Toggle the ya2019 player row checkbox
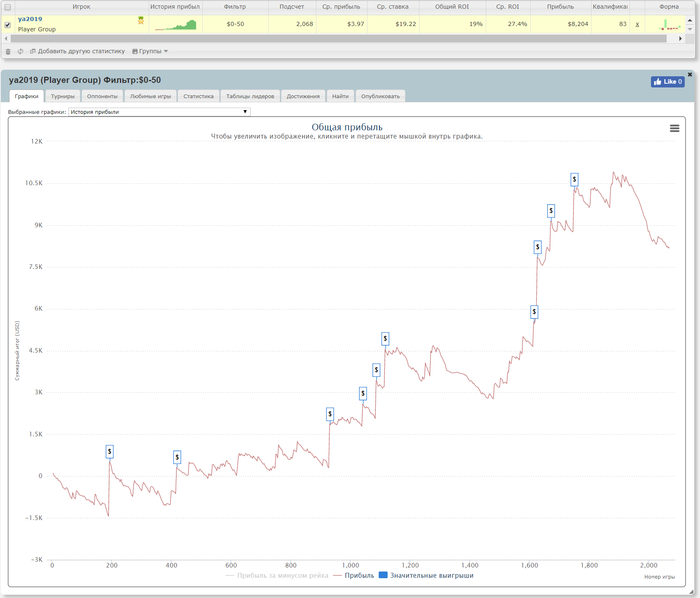700x598 pixels. pos(8,25)
